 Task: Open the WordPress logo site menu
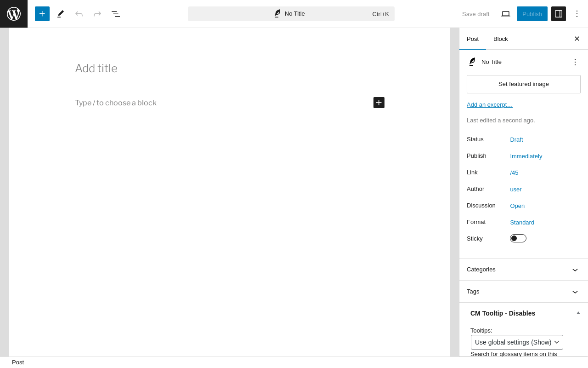(14, 14)
